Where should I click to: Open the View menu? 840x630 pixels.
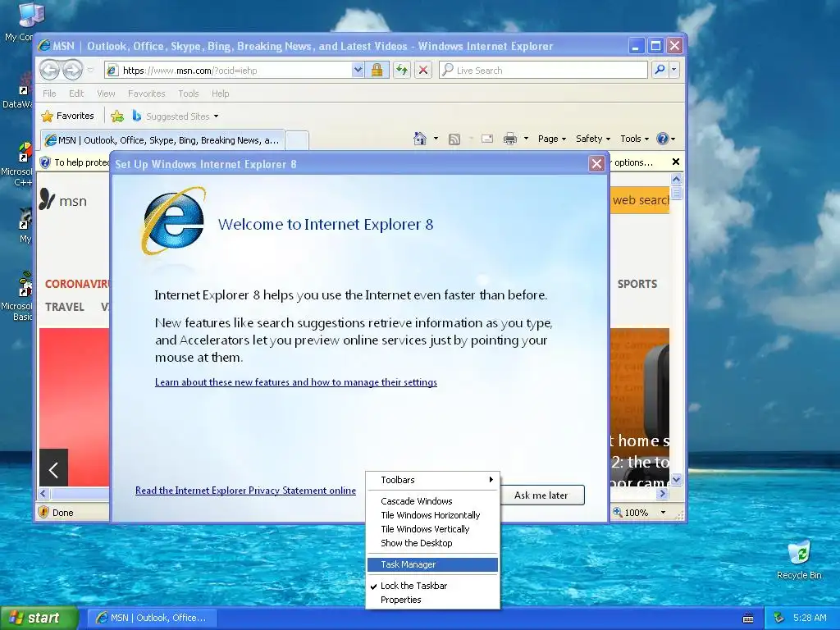(106, 94)
